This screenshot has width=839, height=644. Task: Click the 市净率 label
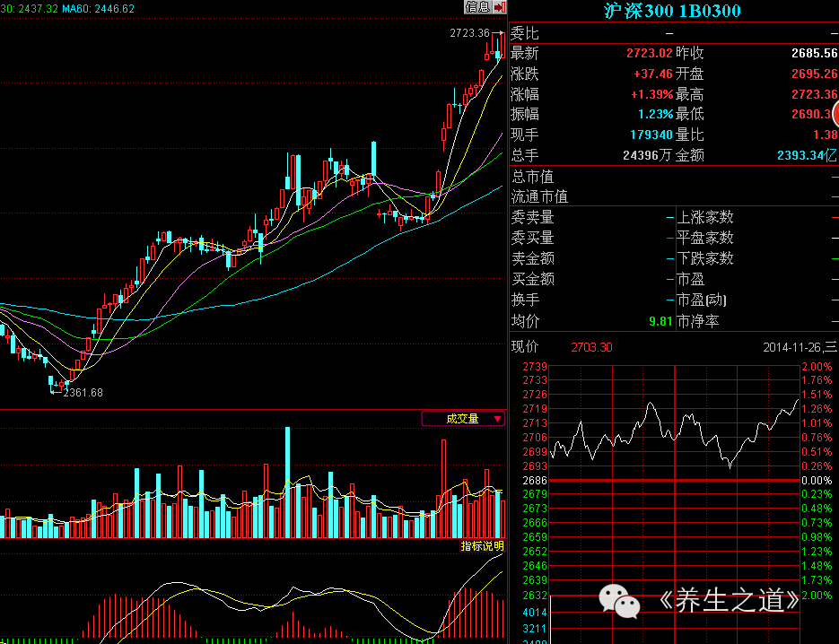(698, 321)
